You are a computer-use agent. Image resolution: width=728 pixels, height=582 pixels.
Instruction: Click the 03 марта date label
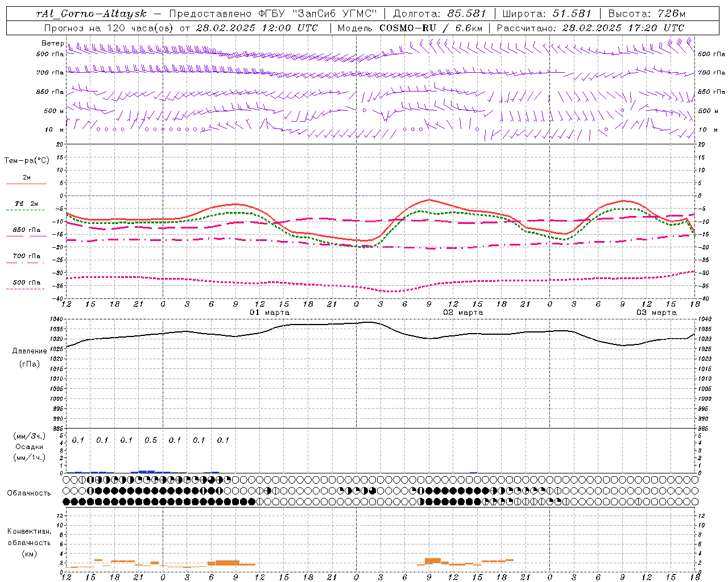click(x=656, y=313)
